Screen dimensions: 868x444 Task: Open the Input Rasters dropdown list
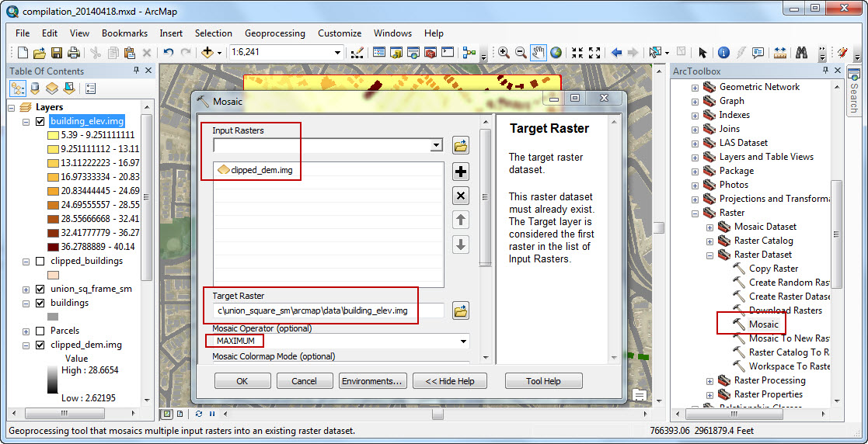coord(437,145)
